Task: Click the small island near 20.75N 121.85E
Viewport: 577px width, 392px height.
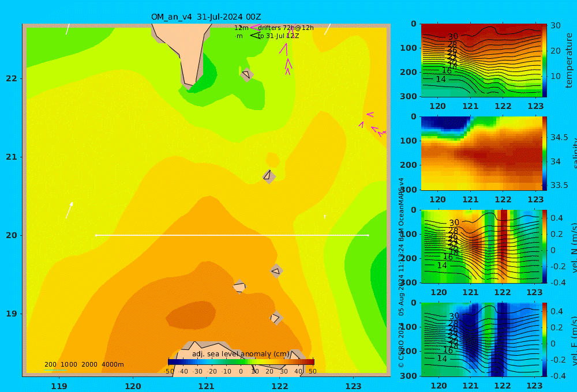Action: (269, 176)
